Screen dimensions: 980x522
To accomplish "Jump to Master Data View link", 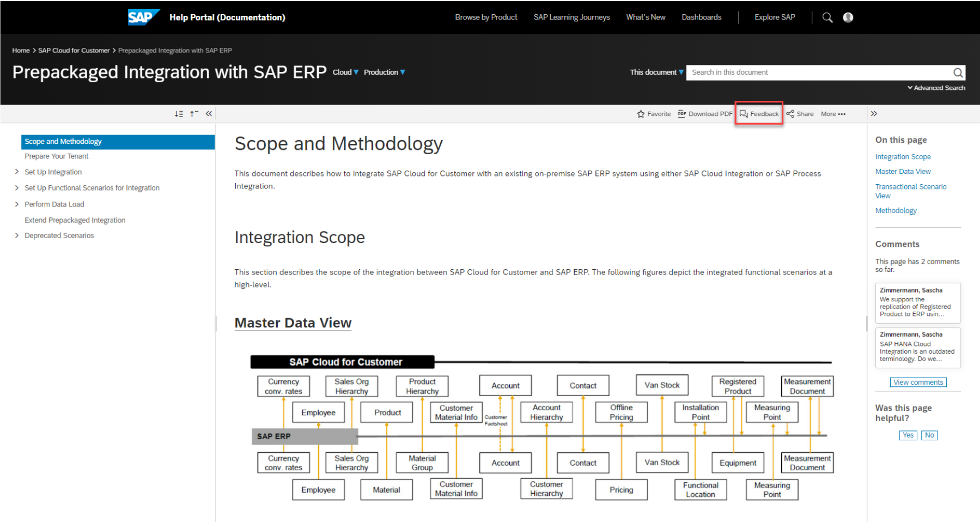I will (903, 172).
